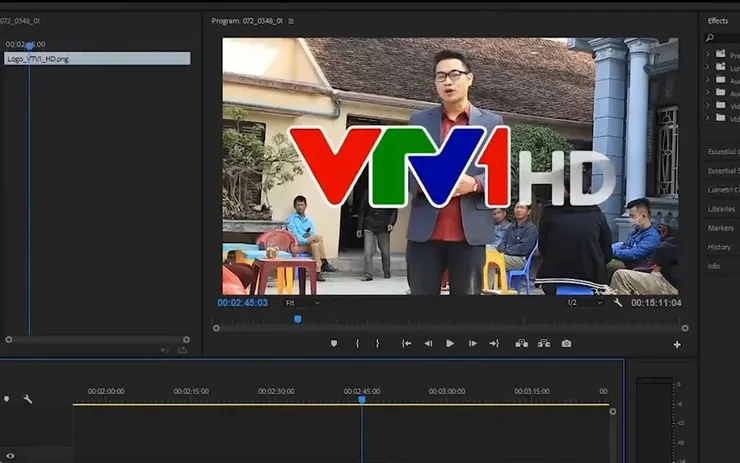This screenshot has width=740, height=463.
Task: Click the 00:02:00:00 timeline ruler label
Action: pyautogui.click(x=106, y=391)
